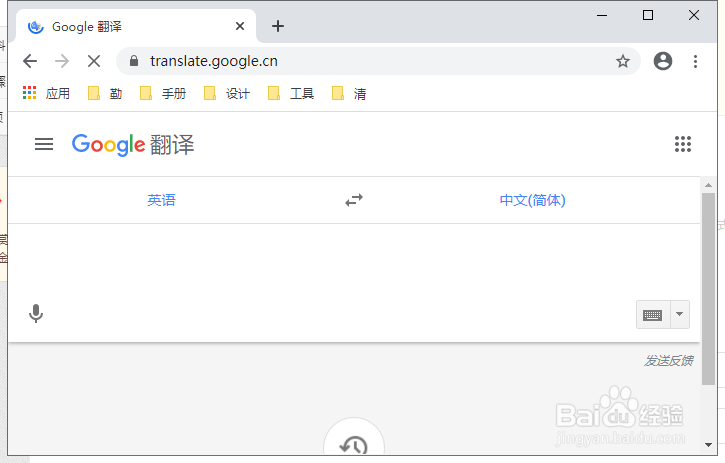Image resolution: width=725 pixels, height=463 pixels.
Task: Choose target language 中文(简体)
Action: 533,200
